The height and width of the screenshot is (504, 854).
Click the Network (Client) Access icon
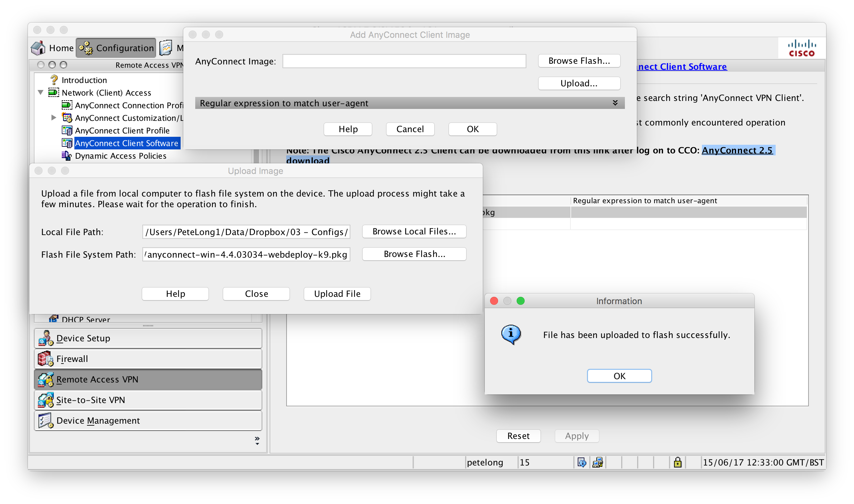[53, 92]
